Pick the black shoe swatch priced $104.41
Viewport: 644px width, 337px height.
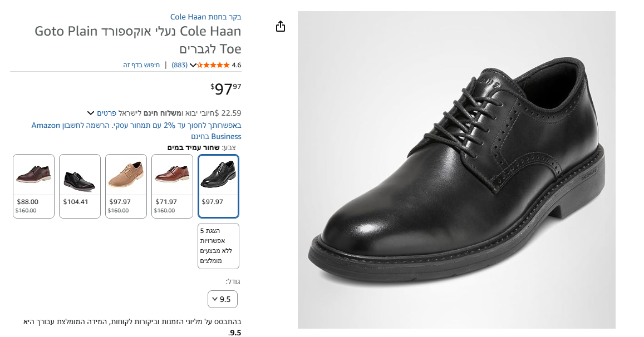click(80, 186)
